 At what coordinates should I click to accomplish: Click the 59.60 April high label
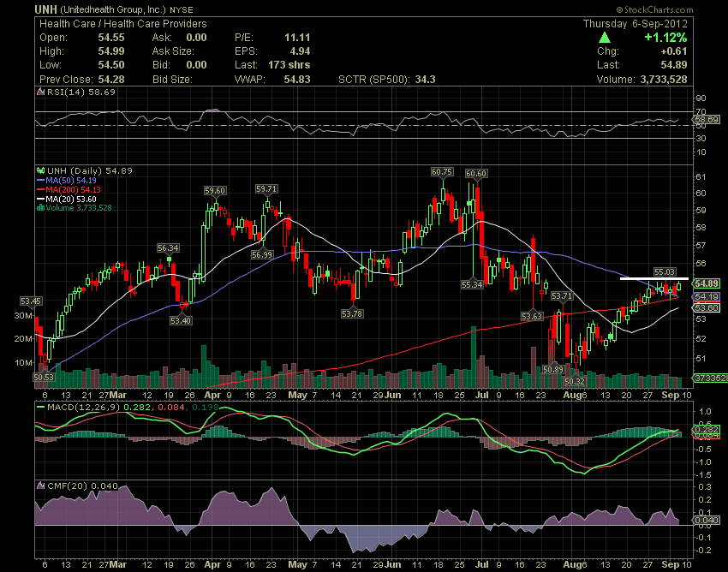[215, 191]
